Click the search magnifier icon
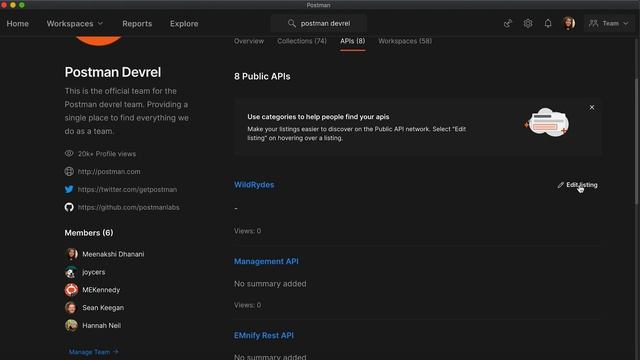640x360 pixels. pyautogui.click(x=291, y=24)
